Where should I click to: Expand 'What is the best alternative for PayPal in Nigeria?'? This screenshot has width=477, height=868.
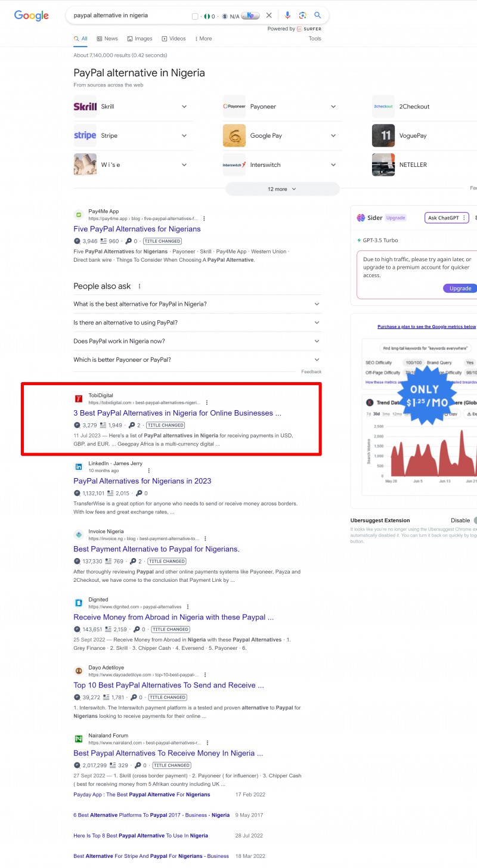(197, 304)
